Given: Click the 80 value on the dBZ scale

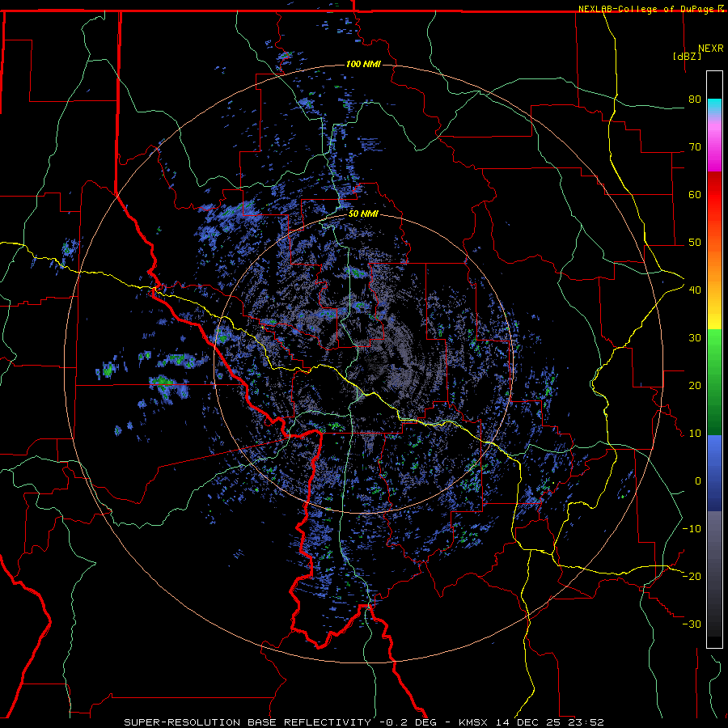Looking at the screenshot, I should tap(695, 99).
